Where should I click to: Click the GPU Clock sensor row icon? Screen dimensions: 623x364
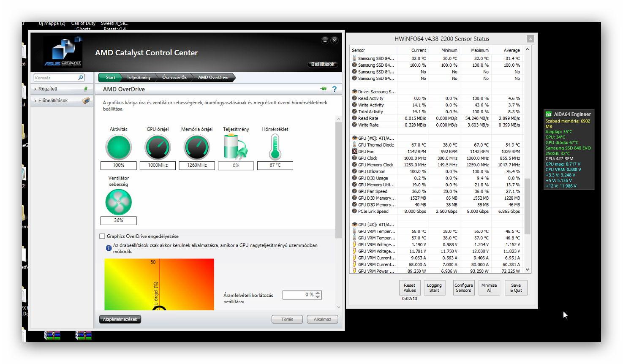tap(354, 158)
